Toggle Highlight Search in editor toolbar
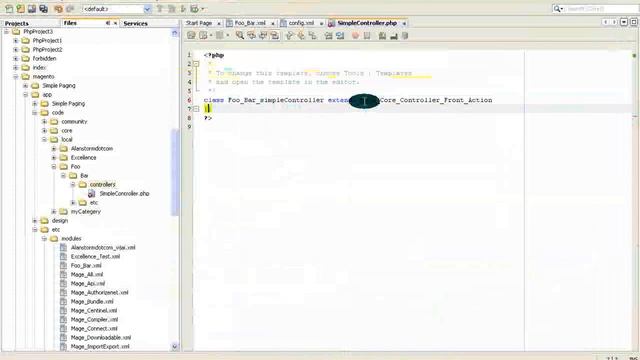640x360 pixels. coord(275,36)
